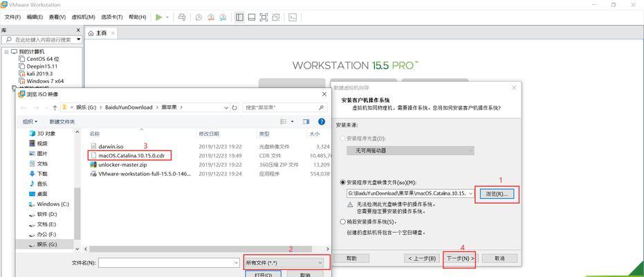Select macOS.Catalina.10.15.0.cdr file
The image size is (644, 277).
[130, 155]
